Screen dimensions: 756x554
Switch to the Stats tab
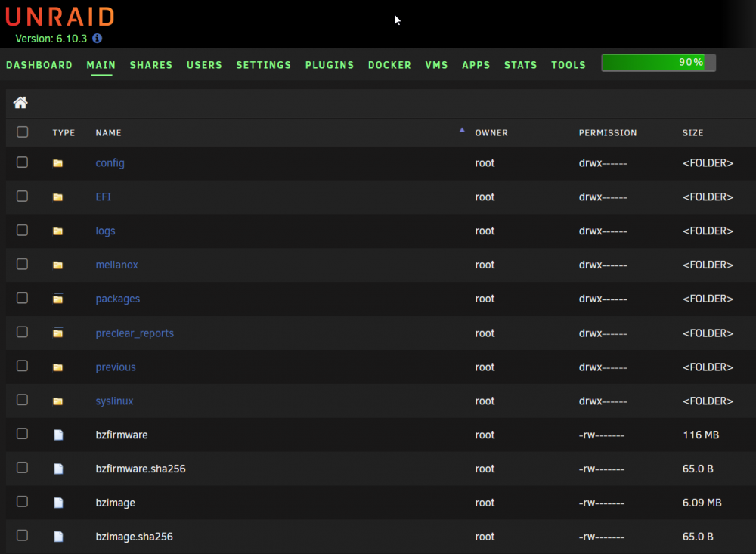pyautogui.click(x=521, y=65)
